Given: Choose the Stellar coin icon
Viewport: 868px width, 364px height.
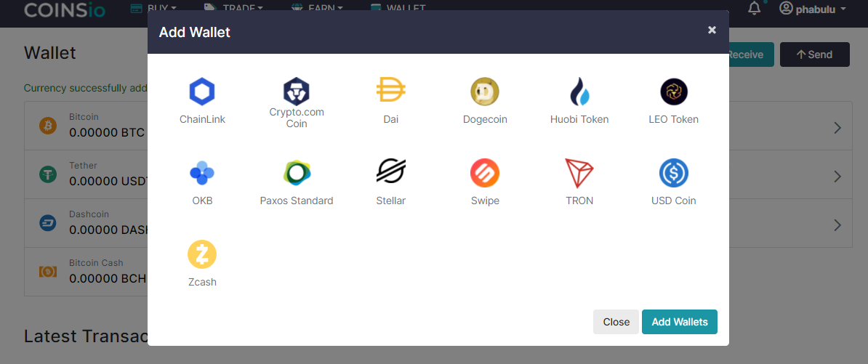Looking at the screenshot, I should (391, 172).
